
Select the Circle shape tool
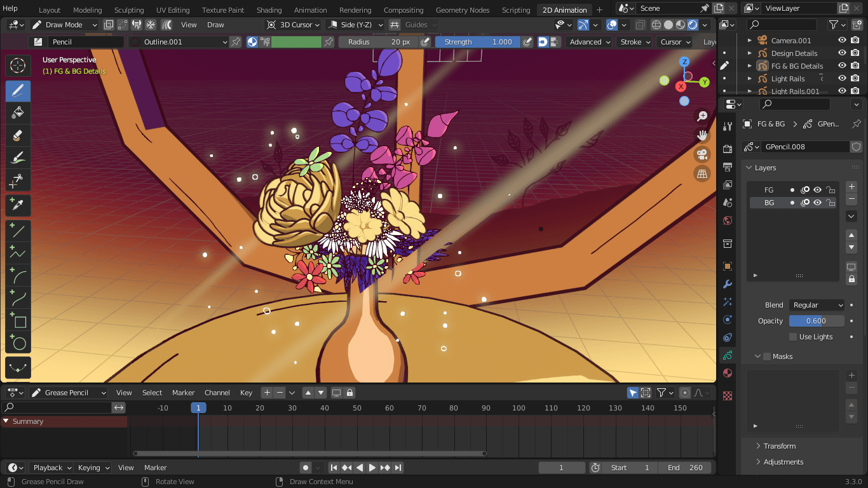click(18, 343)
